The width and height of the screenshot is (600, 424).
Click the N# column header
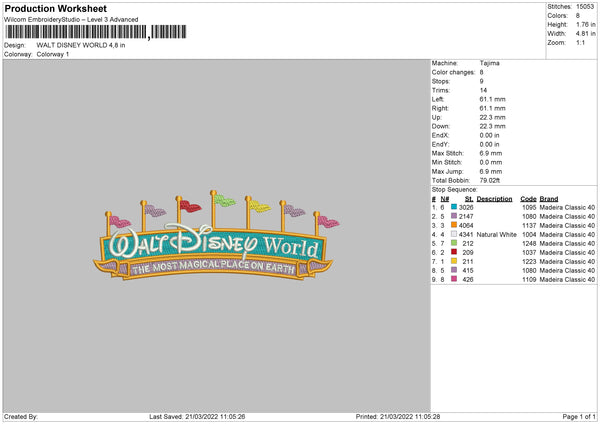(x=445, y=199)
